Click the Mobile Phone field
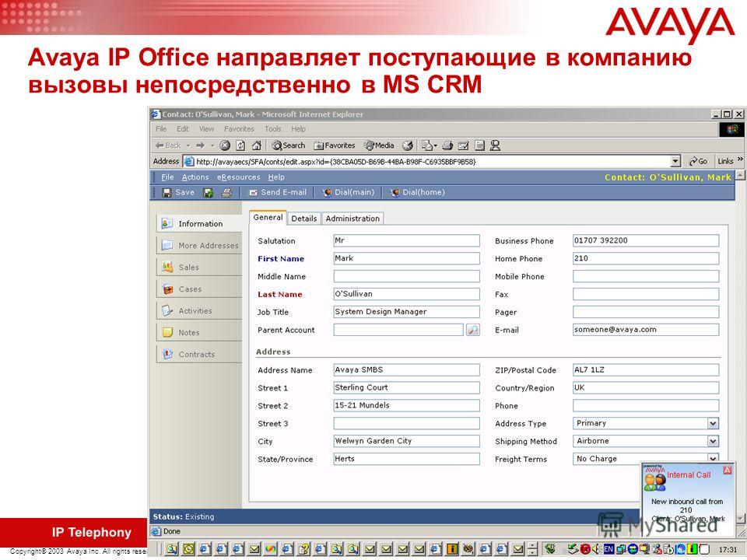 pyautogui.click(x=646, y=276)
